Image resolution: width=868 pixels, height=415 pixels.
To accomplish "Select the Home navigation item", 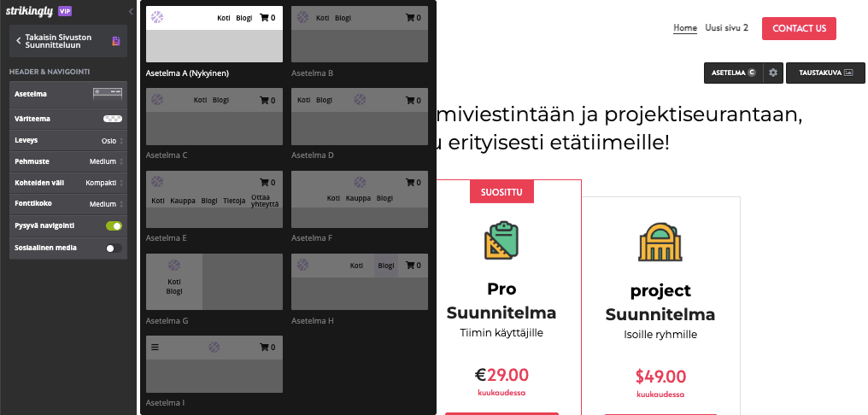I will pyautogui.click(x=684, y=28).
